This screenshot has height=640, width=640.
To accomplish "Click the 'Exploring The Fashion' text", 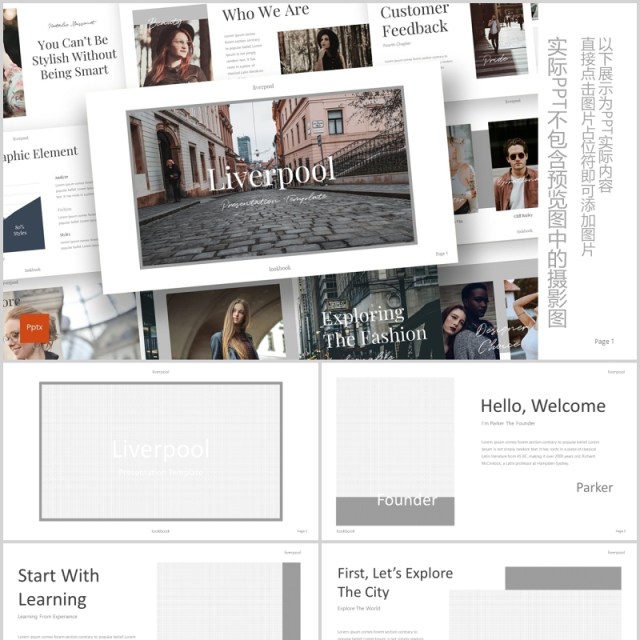I will pos(373,327).
